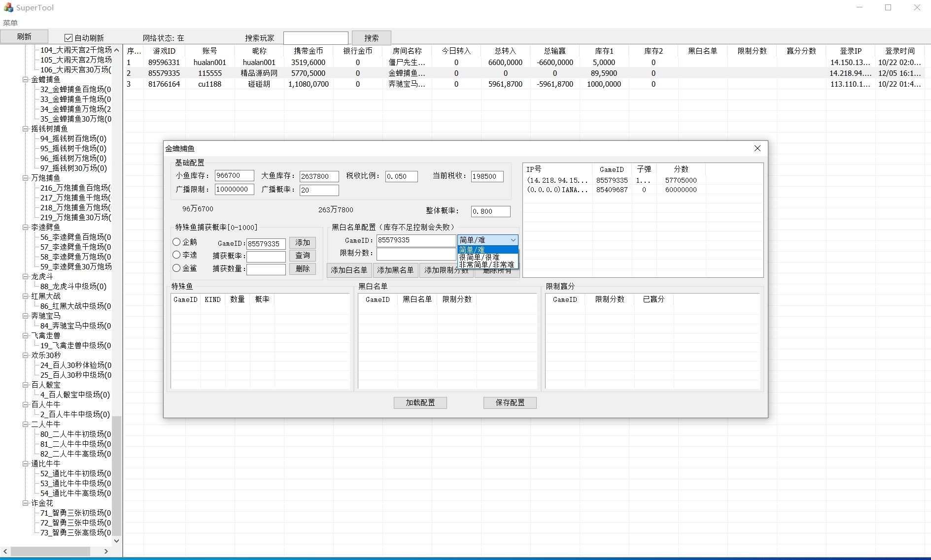Sort by the 携带金币 column header

click(308, 51)
